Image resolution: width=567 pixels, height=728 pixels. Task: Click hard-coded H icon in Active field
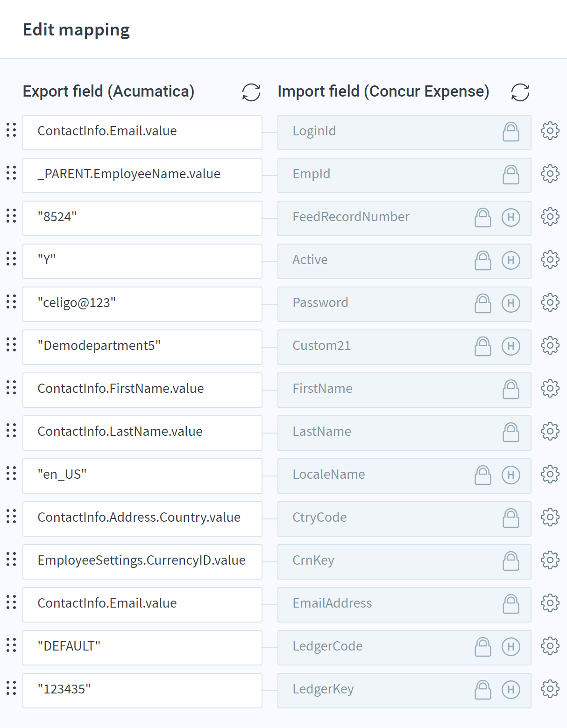(x=511, y=260)
